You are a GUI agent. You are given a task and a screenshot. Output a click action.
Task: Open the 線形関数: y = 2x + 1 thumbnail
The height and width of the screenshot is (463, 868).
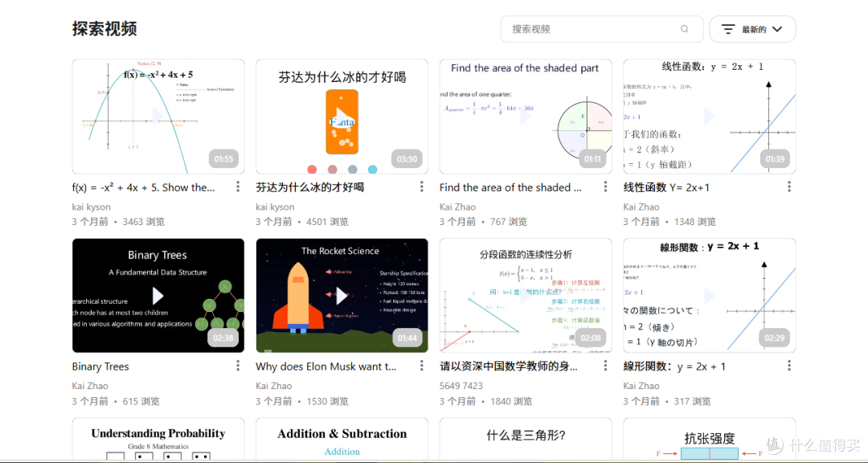coord(710,296)
